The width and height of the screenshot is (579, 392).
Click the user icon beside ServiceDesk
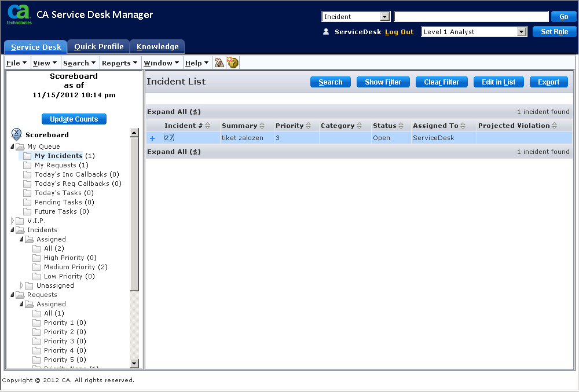coord(325,32)
